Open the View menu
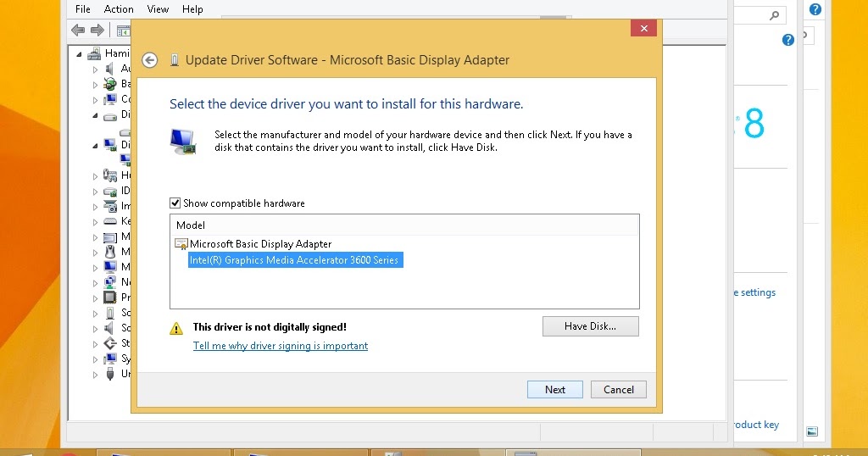Screen dimensions: 868x456 pyautogui.click(x=158, y=8)
